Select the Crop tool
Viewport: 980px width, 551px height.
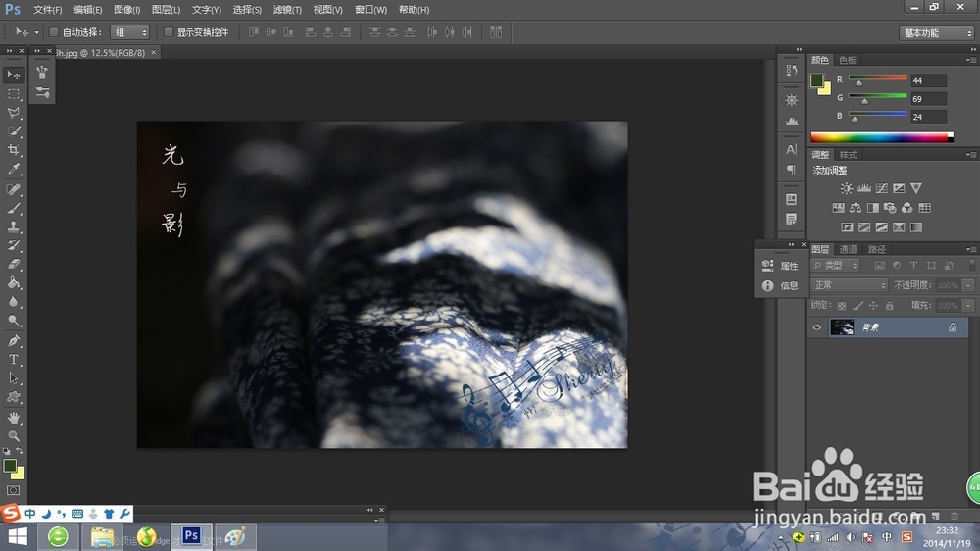tap(13, 150)
